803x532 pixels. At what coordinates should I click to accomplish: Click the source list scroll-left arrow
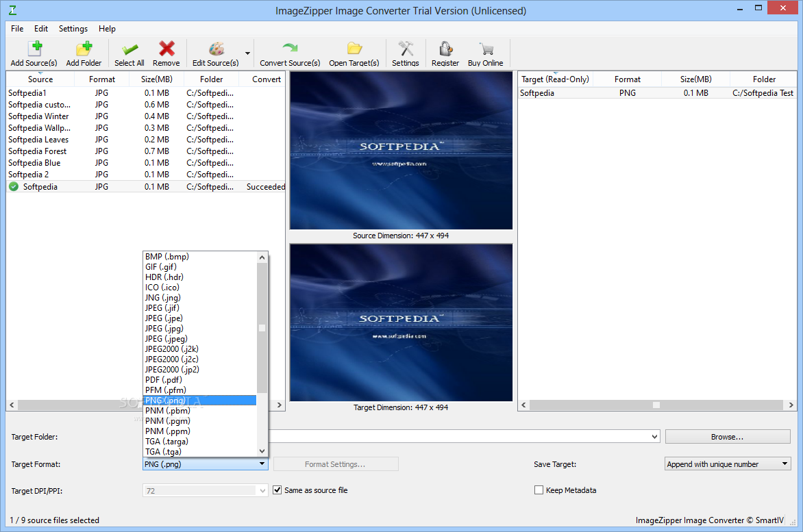click(x=12, y=405)
